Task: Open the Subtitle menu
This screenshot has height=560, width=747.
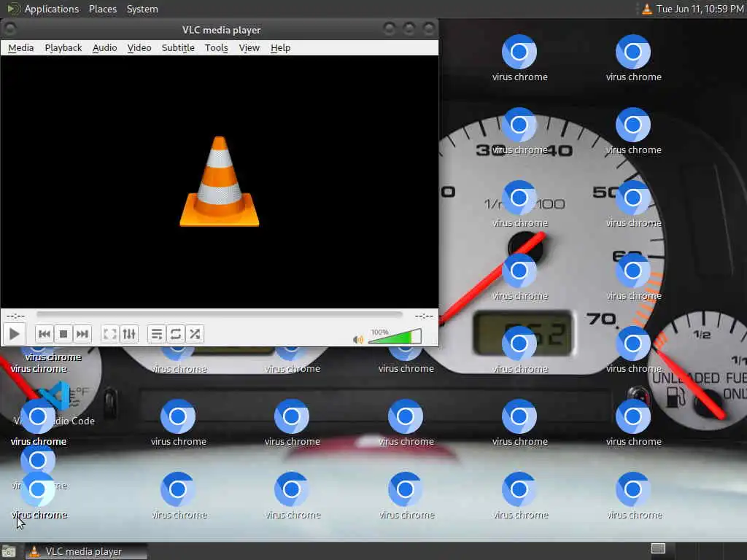Action: [178, 47]
